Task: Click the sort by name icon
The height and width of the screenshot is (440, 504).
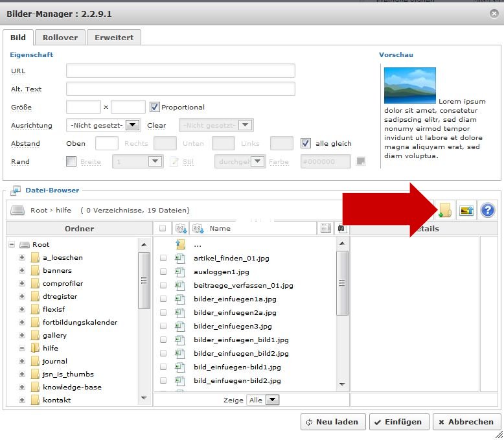Action: [198, 228]
